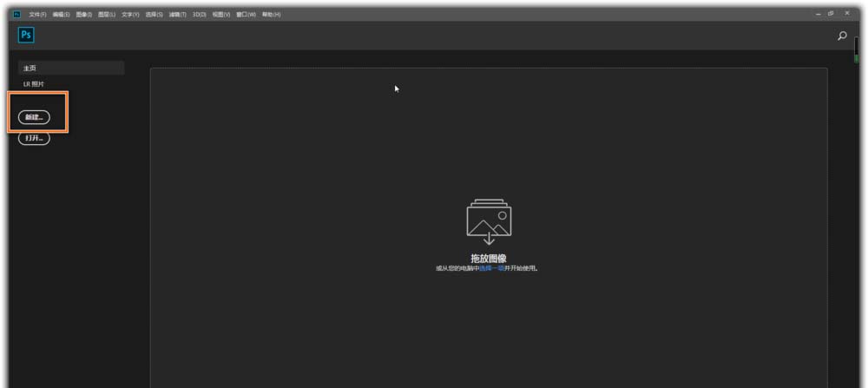Viewport: 868px width, 388px height.
Task: Minimize the Photoshop window
Action: 819,14
